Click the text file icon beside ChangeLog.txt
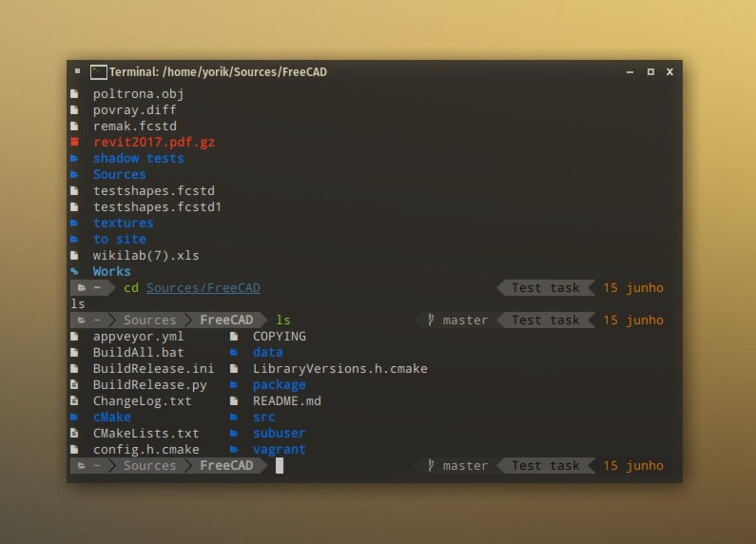 pos(74,401)
